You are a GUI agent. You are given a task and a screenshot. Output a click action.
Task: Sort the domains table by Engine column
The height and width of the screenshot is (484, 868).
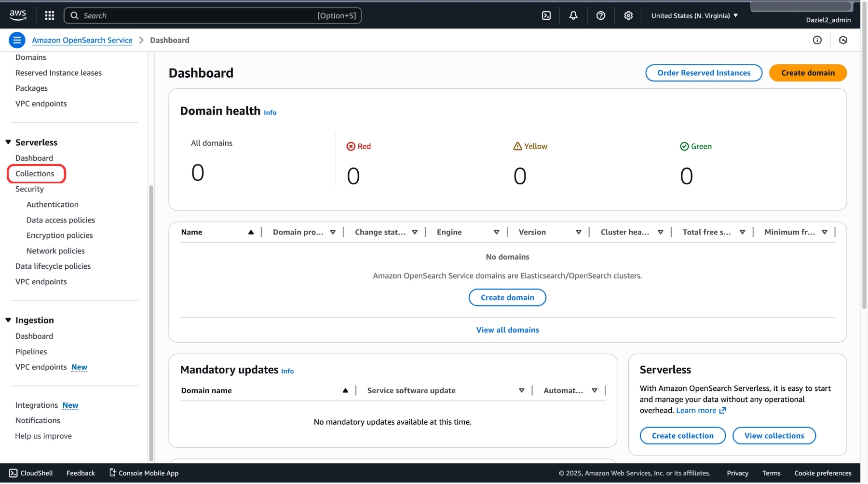pos(496,232)
